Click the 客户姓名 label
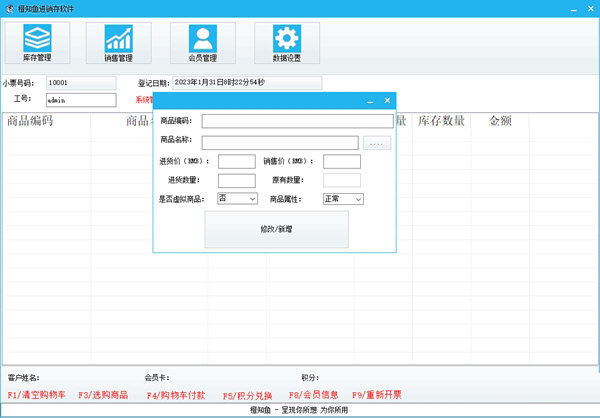This screenshot has height=418, width=600. pos(23,378)
